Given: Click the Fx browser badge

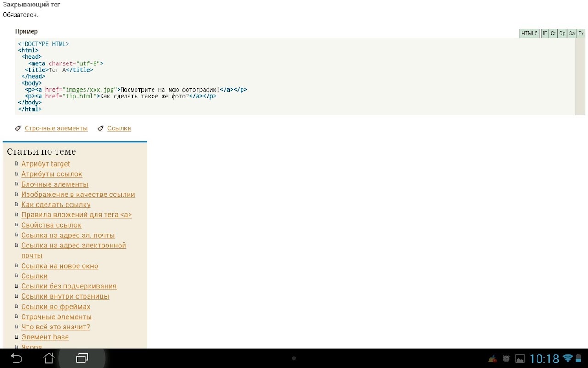Looking at the screenshot, I should 581,33.
